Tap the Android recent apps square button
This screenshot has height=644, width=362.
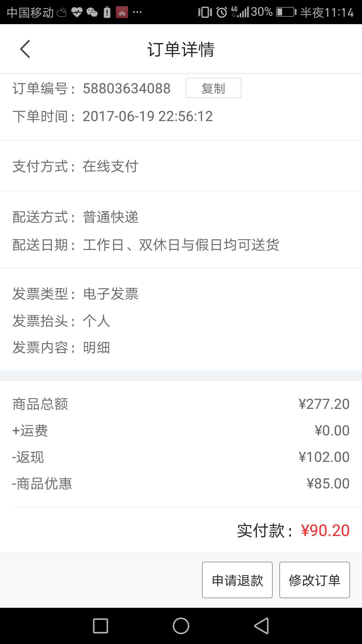[x=101, y=626]
